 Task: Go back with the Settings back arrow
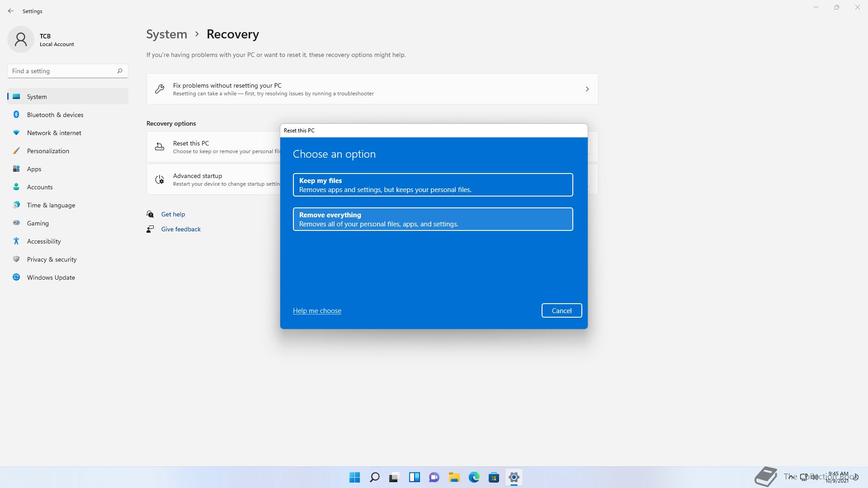11,11
